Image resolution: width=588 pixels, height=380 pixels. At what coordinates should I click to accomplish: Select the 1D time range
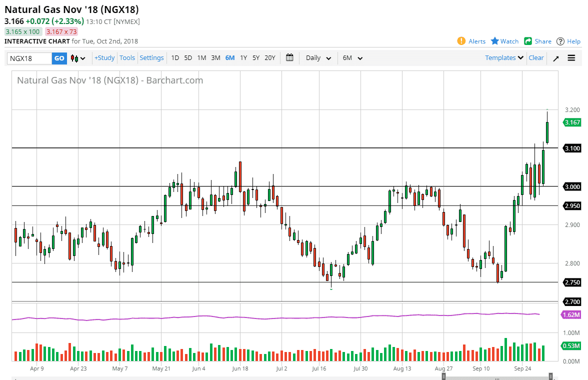tap(175, 58)
